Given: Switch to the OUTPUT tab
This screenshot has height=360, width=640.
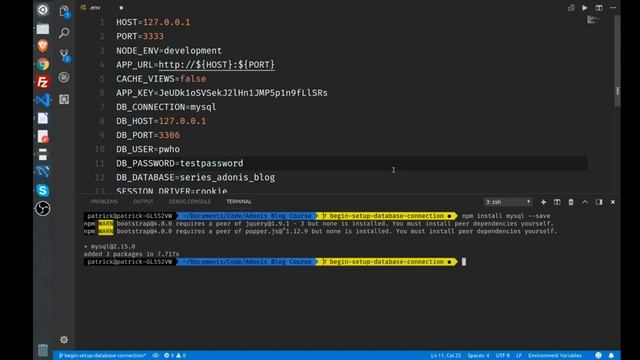Looking at the screenshot, I should [143, 202].
